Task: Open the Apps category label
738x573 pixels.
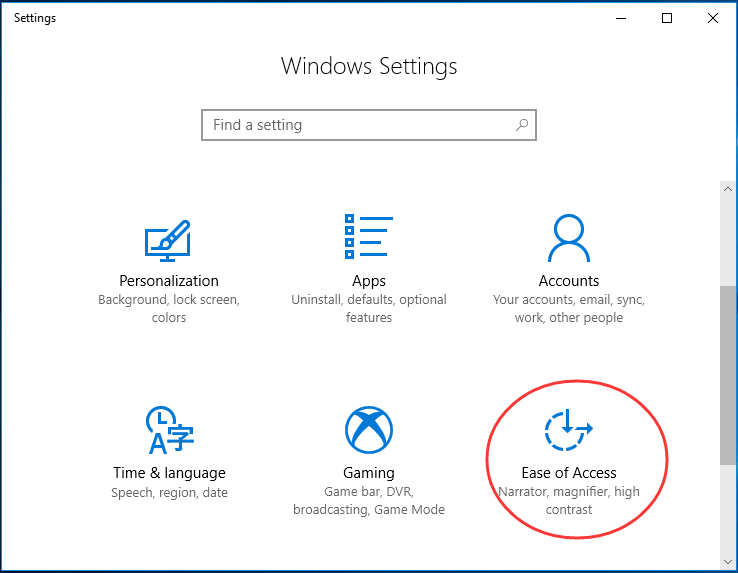Action: click(369, 281)
